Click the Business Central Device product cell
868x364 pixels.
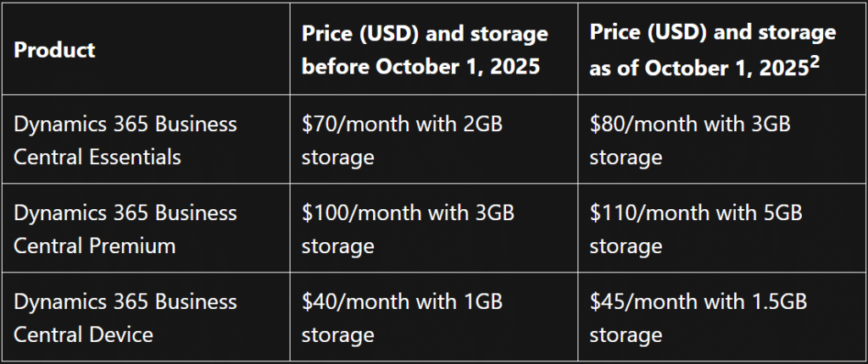click(125, 317)
